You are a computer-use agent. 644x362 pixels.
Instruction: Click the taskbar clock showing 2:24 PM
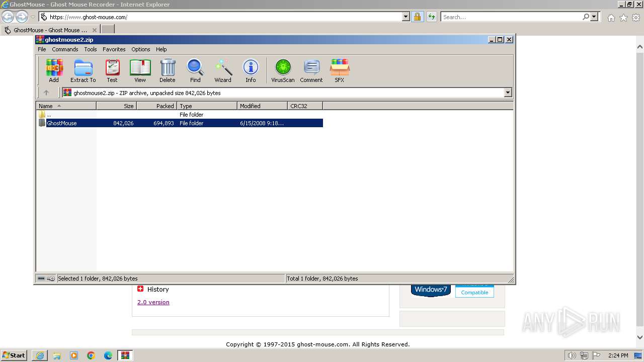coord(618,355)
